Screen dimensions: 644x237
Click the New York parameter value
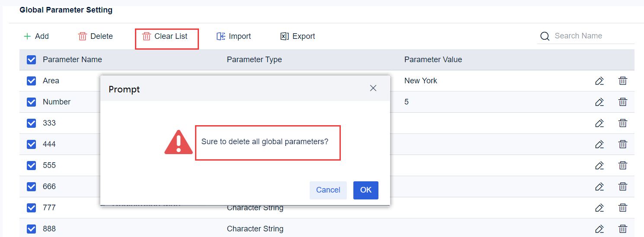421,81
